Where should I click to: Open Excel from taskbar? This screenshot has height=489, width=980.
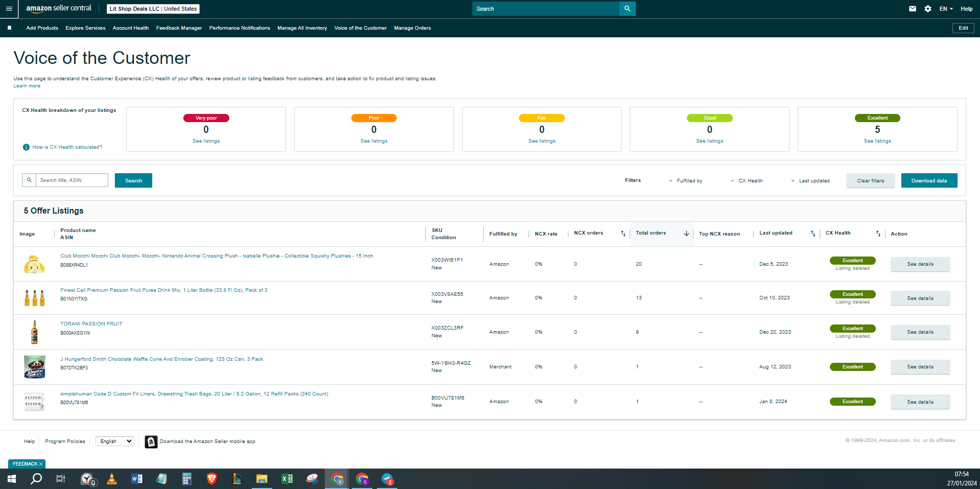click(287, 479)
